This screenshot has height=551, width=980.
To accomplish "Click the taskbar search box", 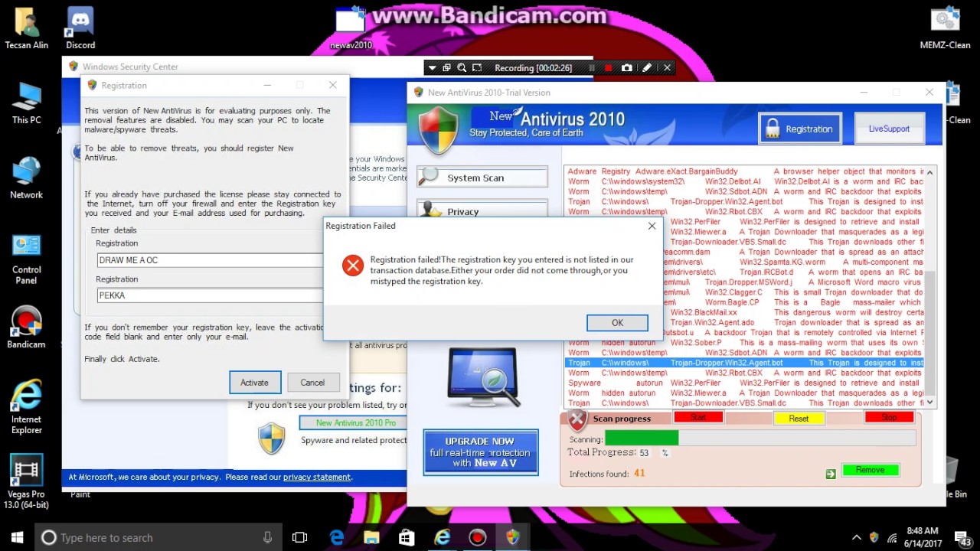I will click(158, 538).
